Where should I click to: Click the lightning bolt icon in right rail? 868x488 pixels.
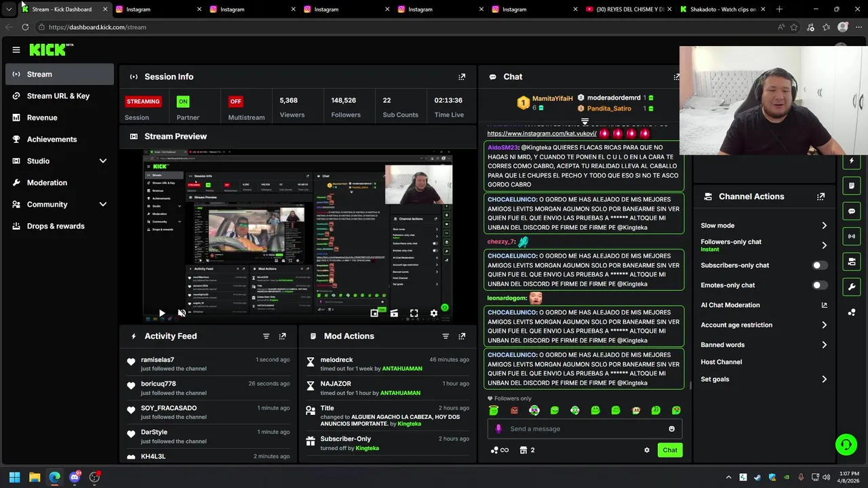click(x=852, y=161)
